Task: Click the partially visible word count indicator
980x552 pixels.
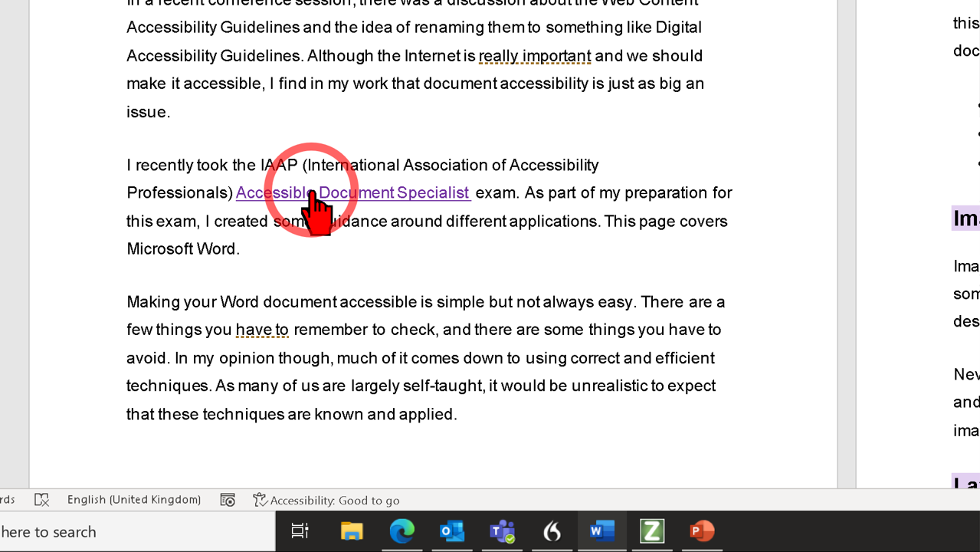Action: pos(7,500)
